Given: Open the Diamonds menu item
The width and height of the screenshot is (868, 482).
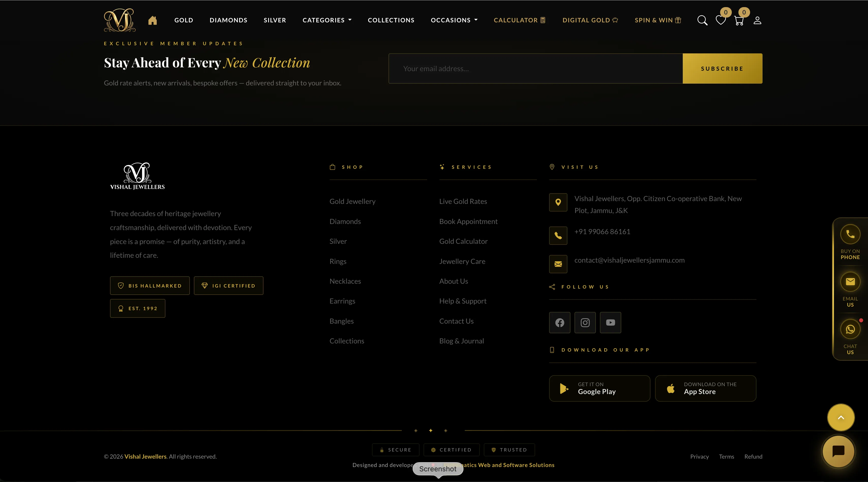Looking at the screenshot, I should pos(228,20).
